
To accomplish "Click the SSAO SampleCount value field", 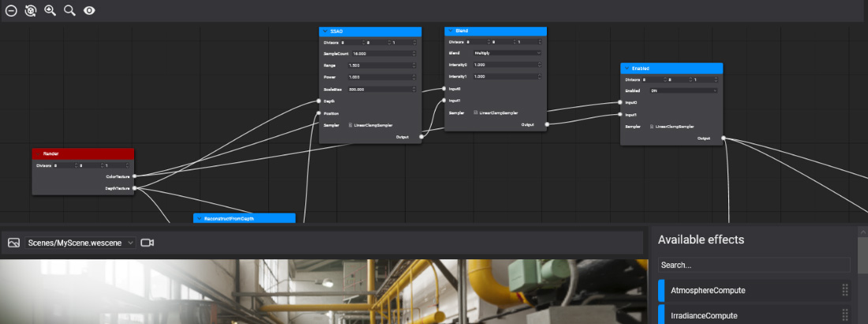I will coord(381,53).
